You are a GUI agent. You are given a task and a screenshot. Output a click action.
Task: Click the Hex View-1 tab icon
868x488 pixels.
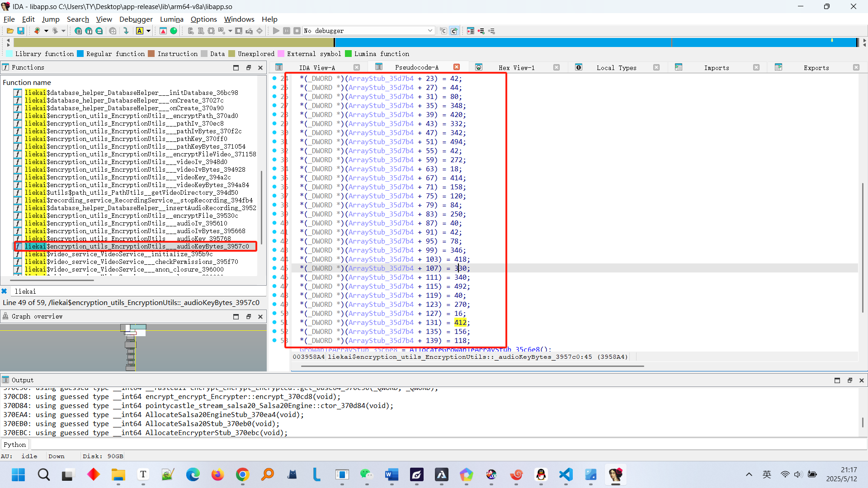tap(479, 67)
